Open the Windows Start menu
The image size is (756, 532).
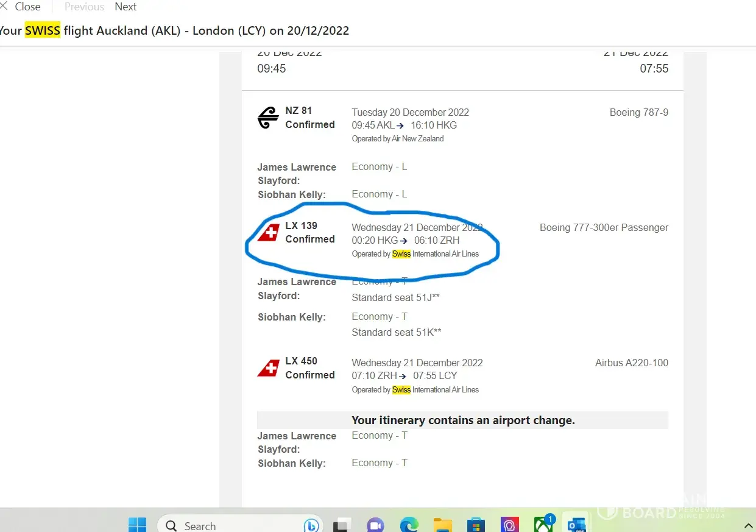137,525
